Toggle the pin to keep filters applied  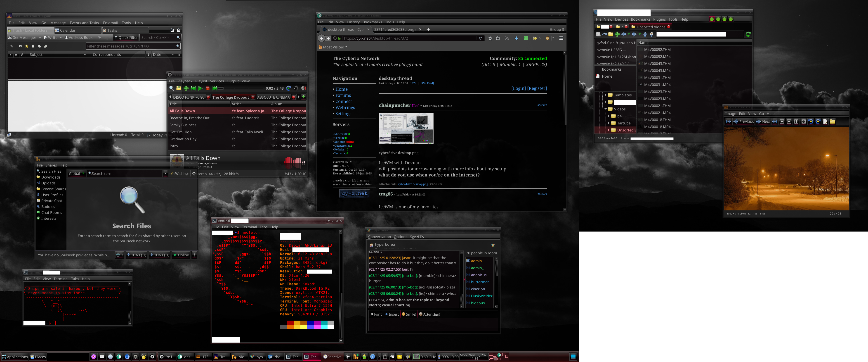12,46
